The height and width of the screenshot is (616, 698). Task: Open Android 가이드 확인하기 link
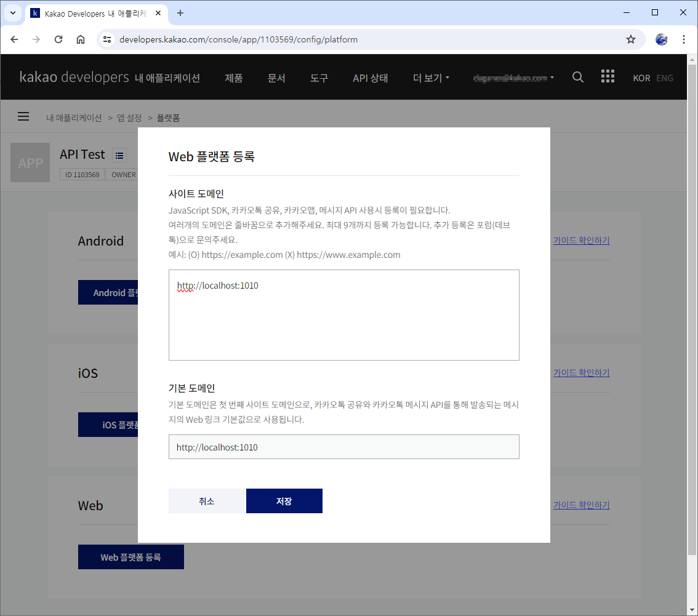[x=582, y=241]
